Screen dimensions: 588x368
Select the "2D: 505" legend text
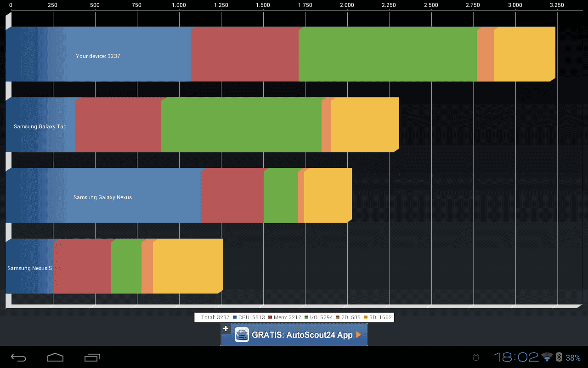click(351, 317)
